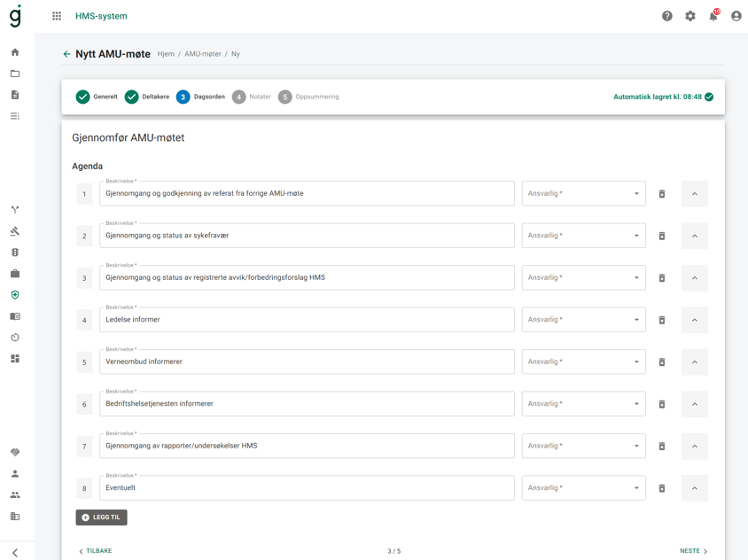Open the settings gear icon

pos(690,16)
